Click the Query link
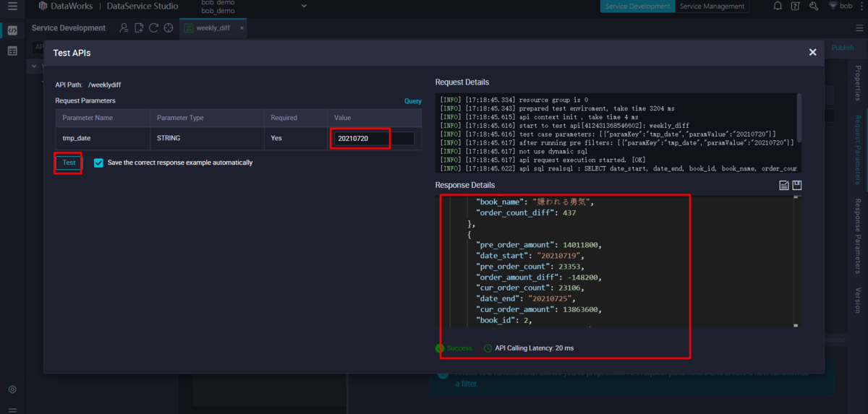The width and height of the screenshot is (868, 414). pos(413,101)
